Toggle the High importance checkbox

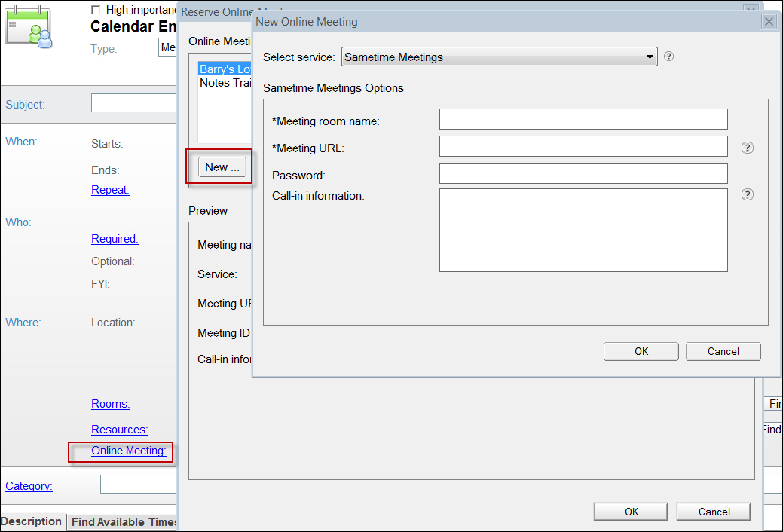point(96,10)
